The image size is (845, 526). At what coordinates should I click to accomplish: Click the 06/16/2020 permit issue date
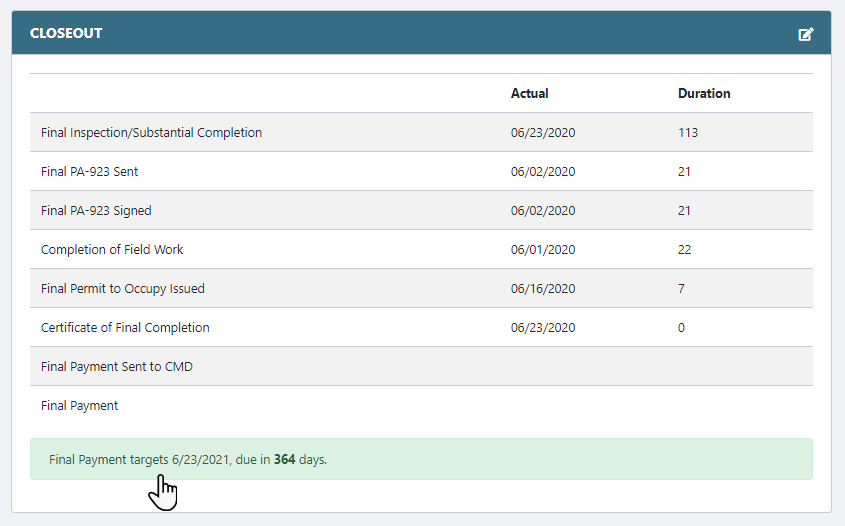[543, 288]
